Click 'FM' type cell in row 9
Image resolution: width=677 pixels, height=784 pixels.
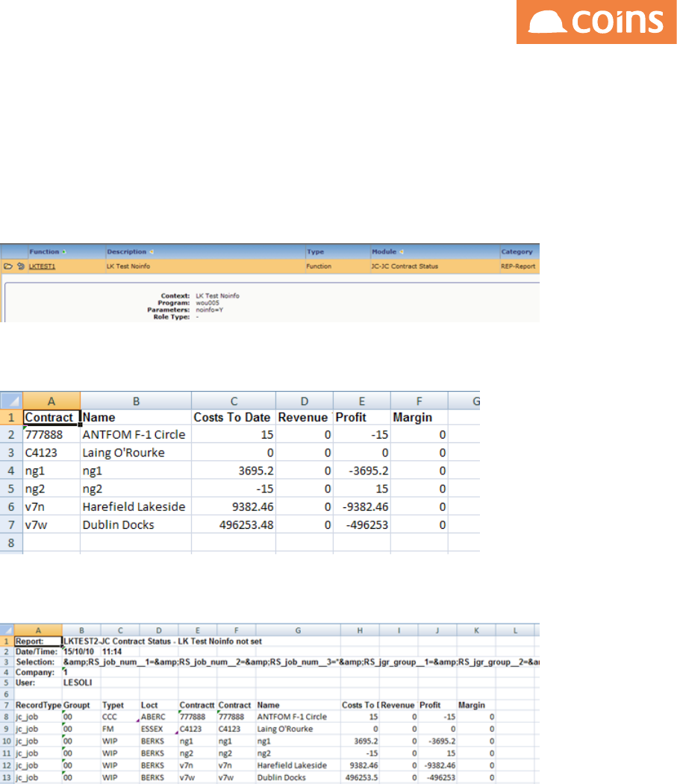pos(120,729)
